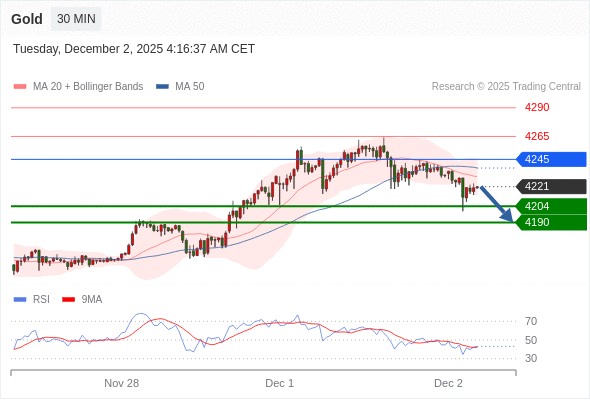Click the '9MA' legend label
Image resolution: width=590 pixels, height=400 pixels.
tap(92, 300)
